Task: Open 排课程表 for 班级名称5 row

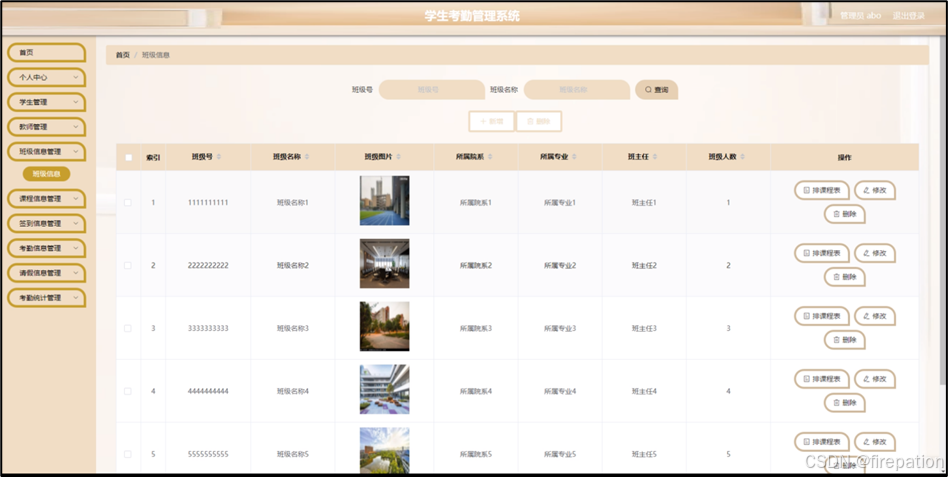Action: click(822, 442)
